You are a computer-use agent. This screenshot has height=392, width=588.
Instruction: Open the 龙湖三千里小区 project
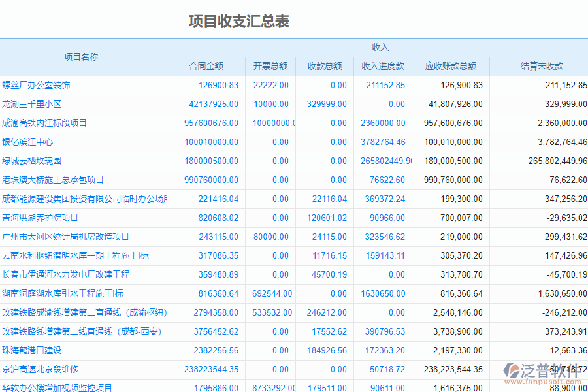33,103
